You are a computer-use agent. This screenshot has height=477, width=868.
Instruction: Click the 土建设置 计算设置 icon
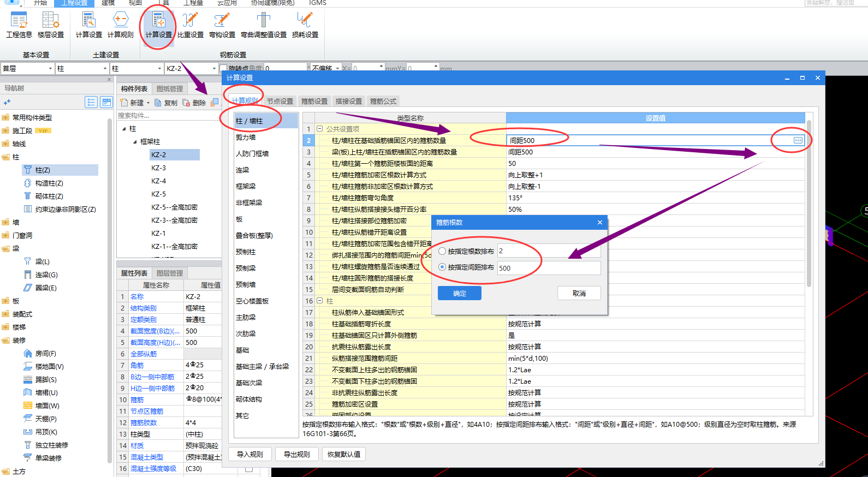(88, 25)
